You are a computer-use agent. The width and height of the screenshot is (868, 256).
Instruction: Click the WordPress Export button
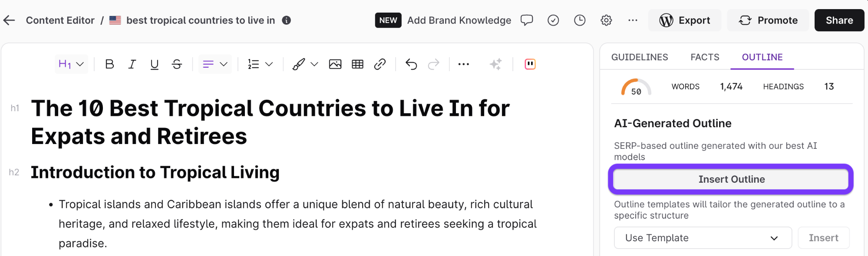(x=685, y=20)
